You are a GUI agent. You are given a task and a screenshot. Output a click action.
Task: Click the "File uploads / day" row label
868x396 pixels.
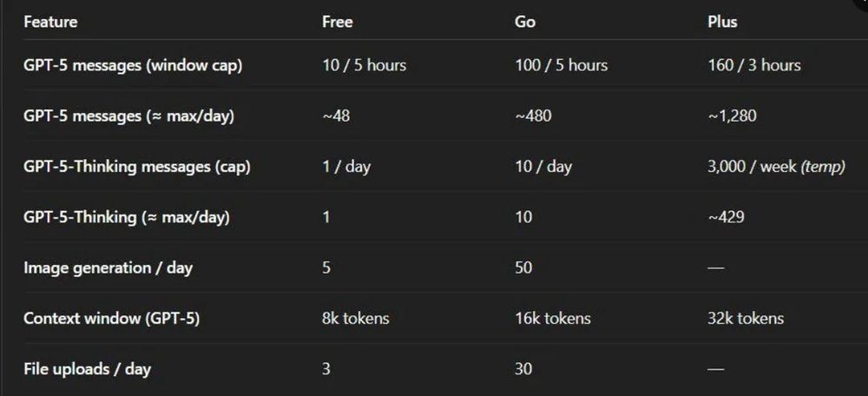[87, 369]
